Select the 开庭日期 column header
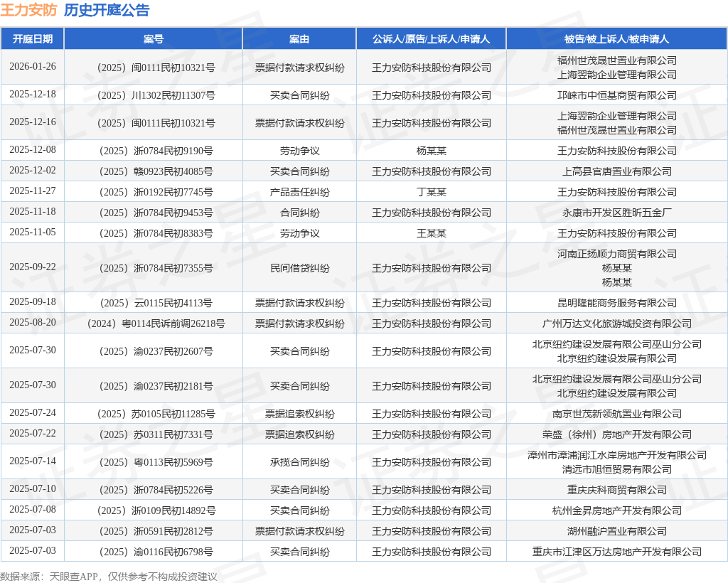Viewport: 728px width, 583px height. 33,39
